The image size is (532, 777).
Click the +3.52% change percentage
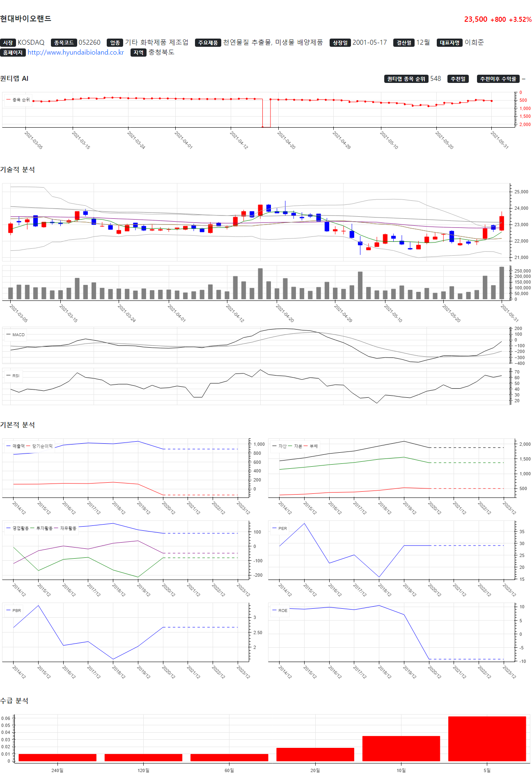pyautogui.click(x=520, y=19)
